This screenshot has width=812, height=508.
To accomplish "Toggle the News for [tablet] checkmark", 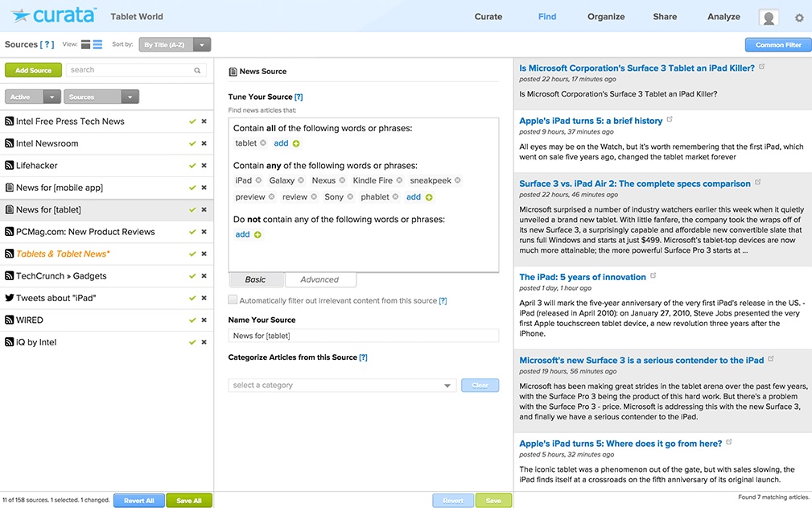I will tap(192, 210).
